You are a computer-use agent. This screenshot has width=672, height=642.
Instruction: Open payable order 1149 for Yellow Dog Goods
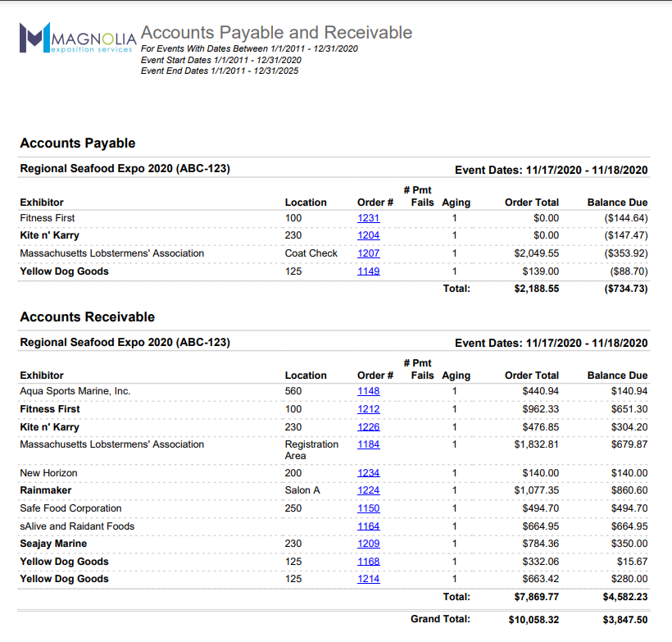coord(368,271)
